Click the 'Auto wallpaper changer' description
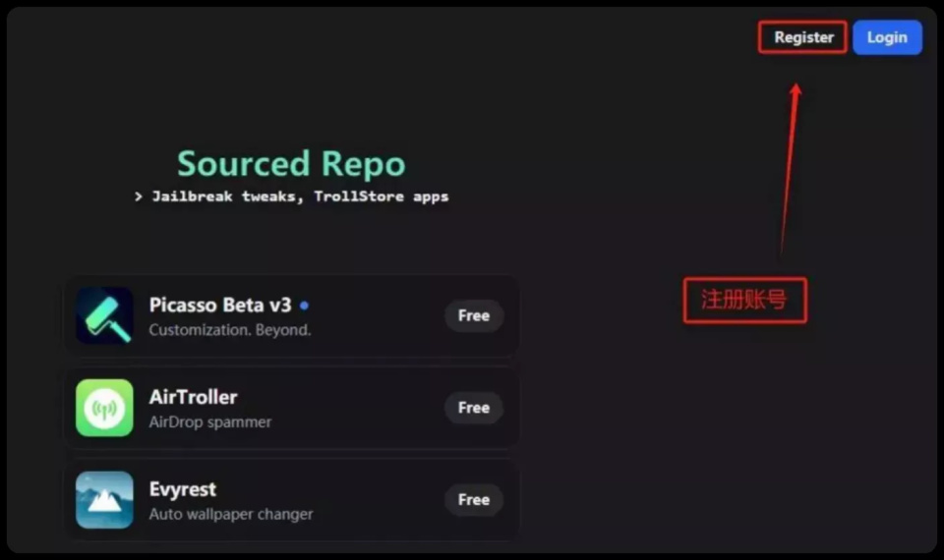The width and height of the screenshot is (944, 560). [230, 514]
